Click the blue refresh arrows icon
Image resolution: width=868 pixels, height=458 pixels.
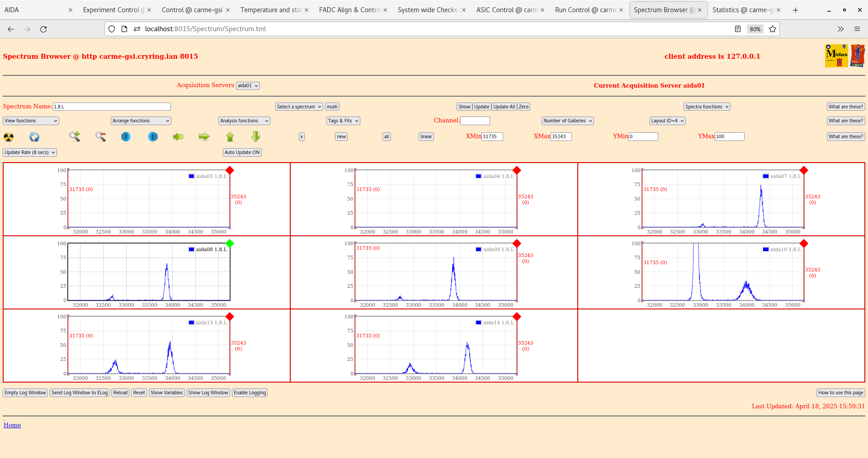coord(34,137)
